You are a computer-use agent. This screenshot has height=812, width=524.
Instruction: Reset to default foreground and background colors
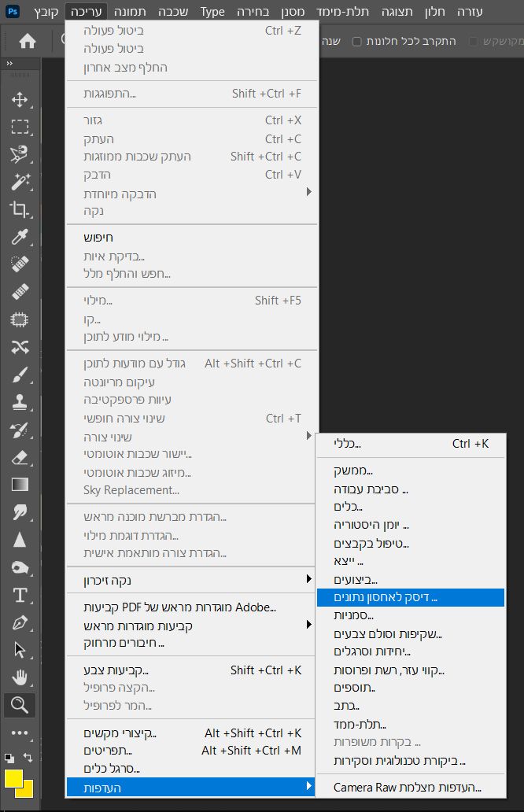(9, 758)
